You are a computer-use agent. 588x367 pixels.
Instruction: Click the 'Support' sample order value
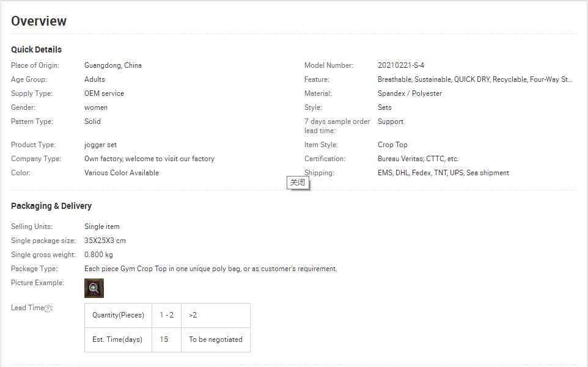click(391, 122)
